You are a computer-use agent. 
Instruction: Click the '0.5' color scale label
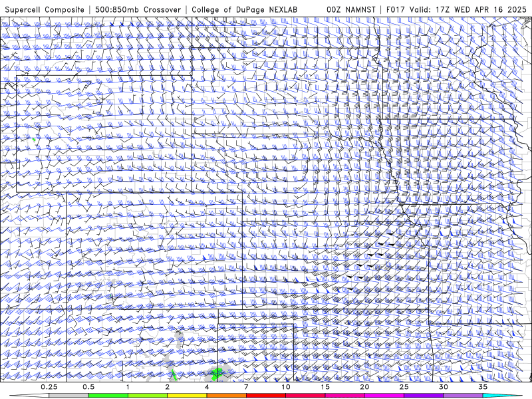point(88,387)
